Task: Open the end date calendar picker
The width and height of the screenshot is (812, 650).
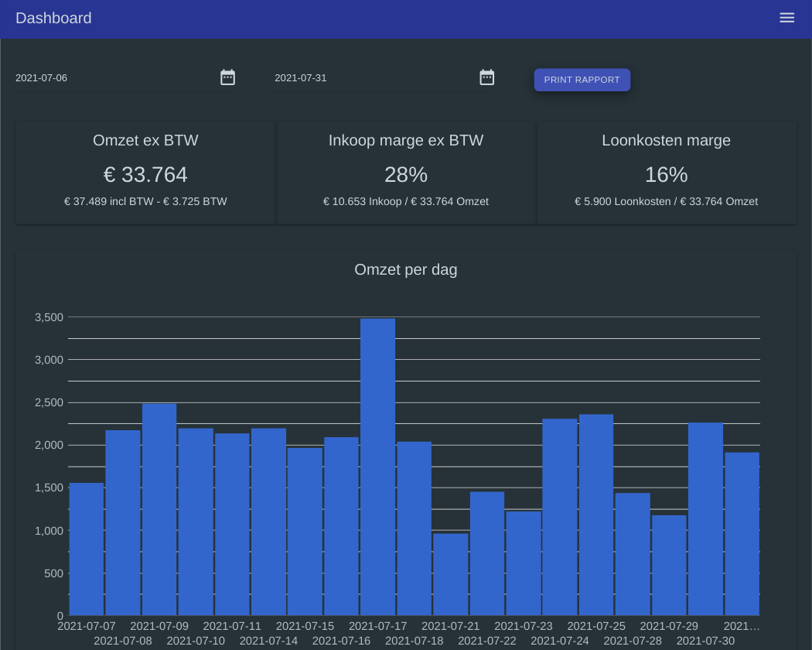Action: (487, 77)
